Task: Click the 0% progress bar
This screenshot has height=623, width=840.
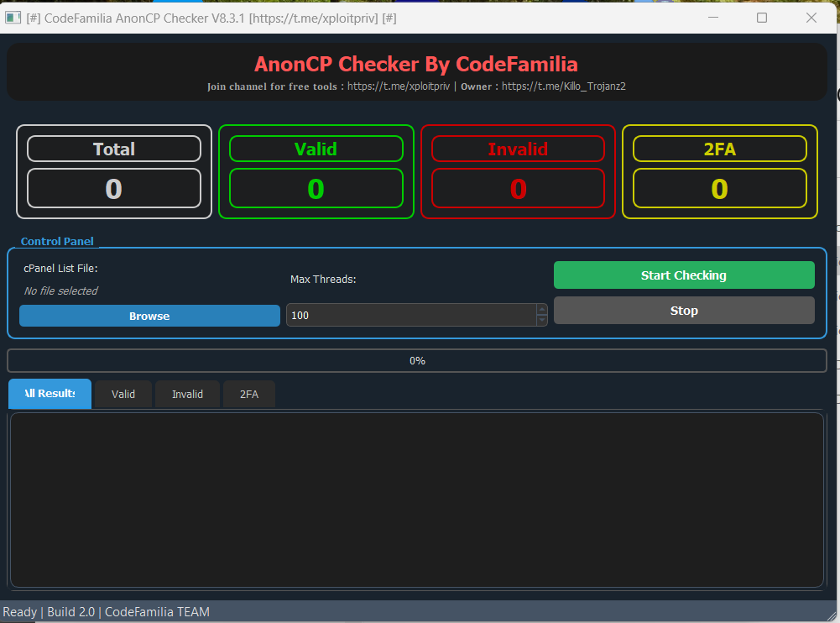Action: [x=417, y=361]
